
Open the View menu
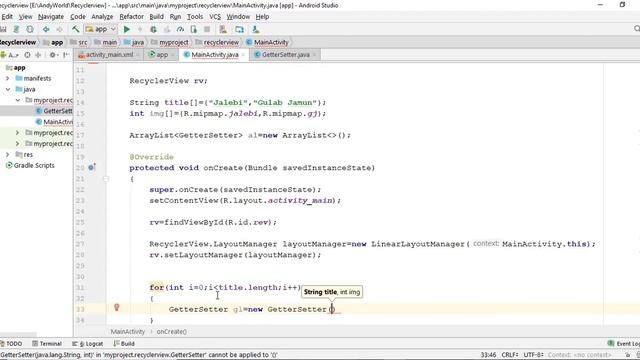(25, 17)
